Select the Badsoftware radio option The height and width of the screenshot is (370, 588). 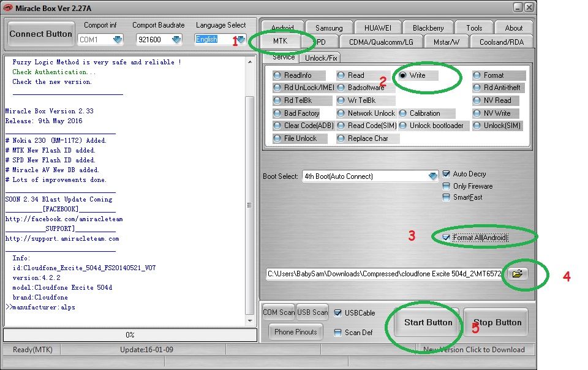pos(341,88)
